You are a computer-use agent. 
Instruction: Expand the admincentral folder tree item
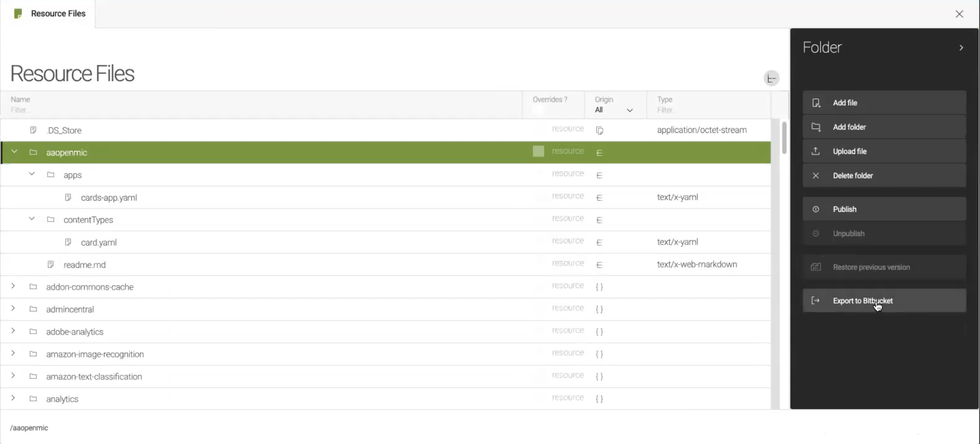13,309
